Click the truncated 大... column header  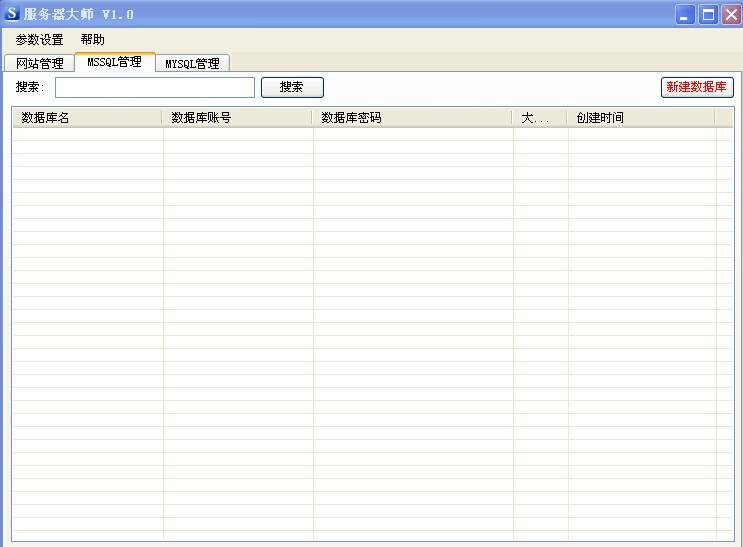[539, 118]
